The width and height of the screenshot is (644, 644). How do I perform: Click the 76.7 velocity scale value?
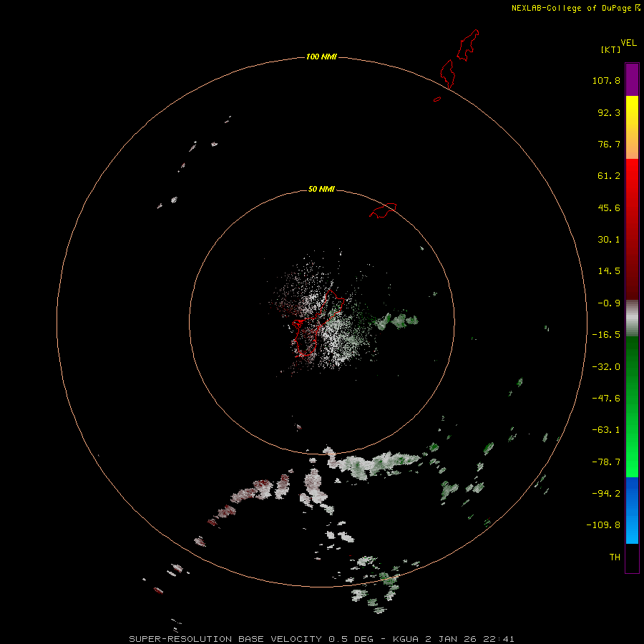pos(609,144)
